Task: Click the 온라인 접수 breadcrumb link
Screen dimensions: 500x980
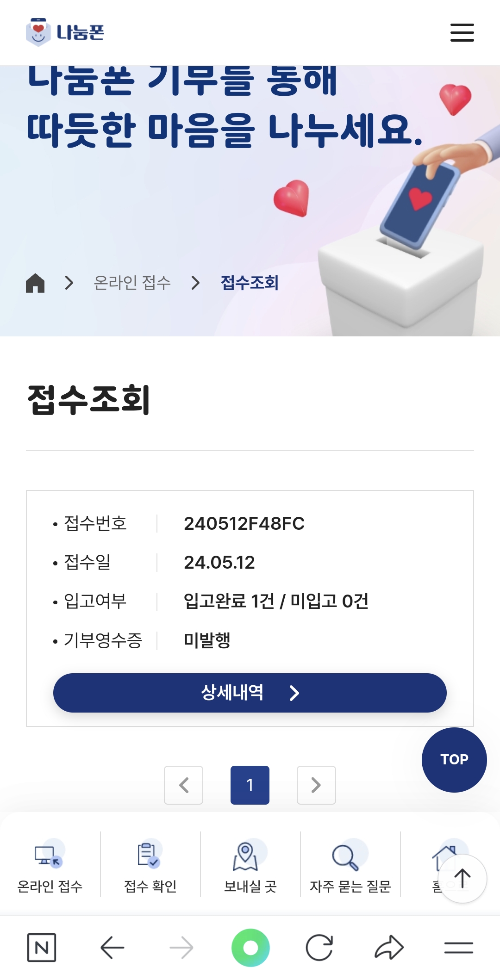Action: [x=132, y=283]
